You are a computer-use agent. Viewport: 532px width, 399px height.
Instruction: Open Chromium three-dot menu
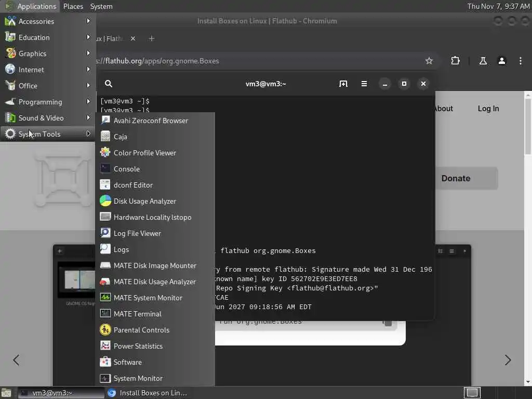(x=521, y=61)
